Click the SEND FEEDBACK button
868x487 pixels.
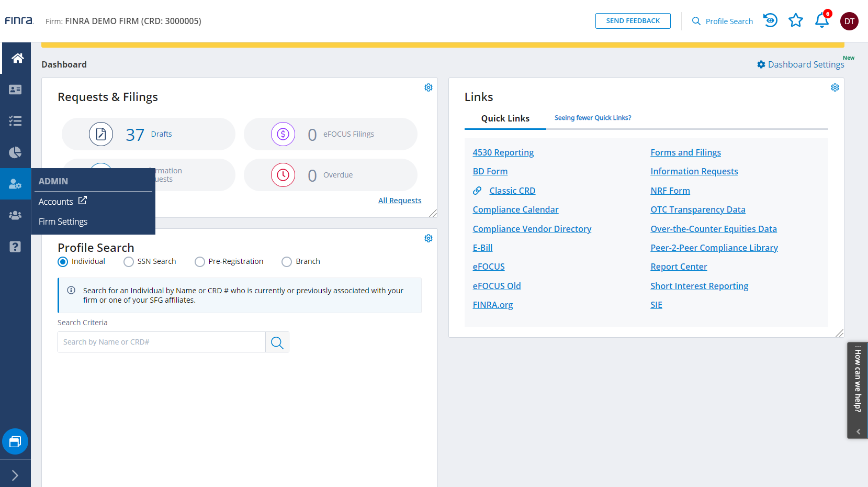tap(633, 21)
